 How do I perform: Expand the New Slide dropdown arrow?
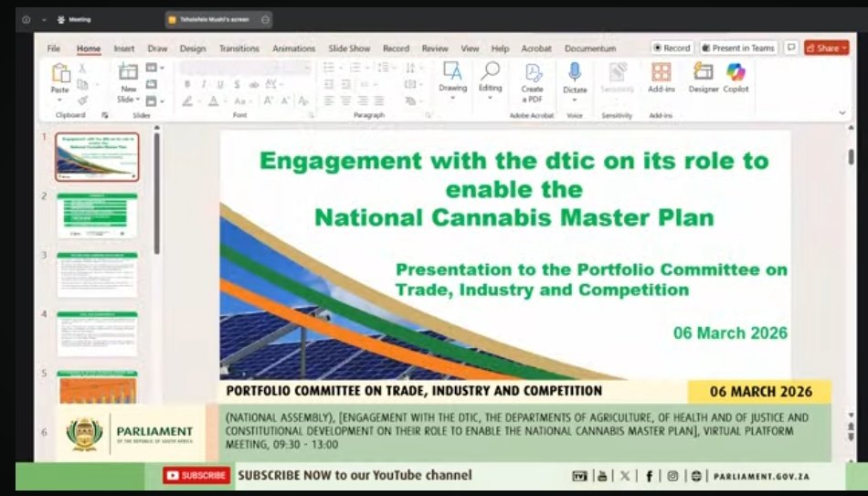pos(138,100)
